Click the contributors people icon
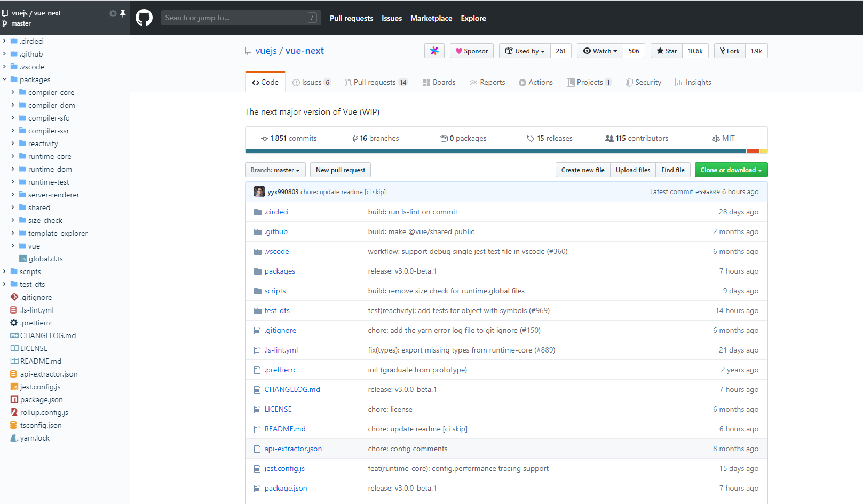 609,138
